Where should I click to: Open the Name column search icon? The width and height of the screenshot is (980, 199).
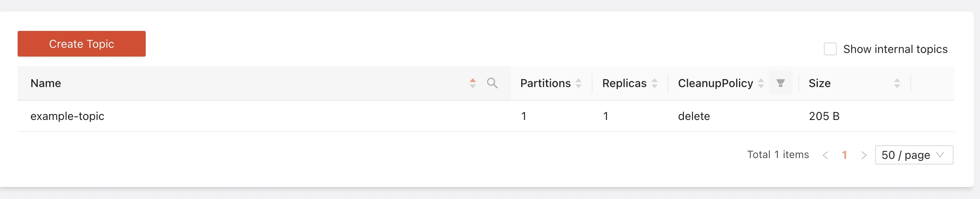[492, 83]
